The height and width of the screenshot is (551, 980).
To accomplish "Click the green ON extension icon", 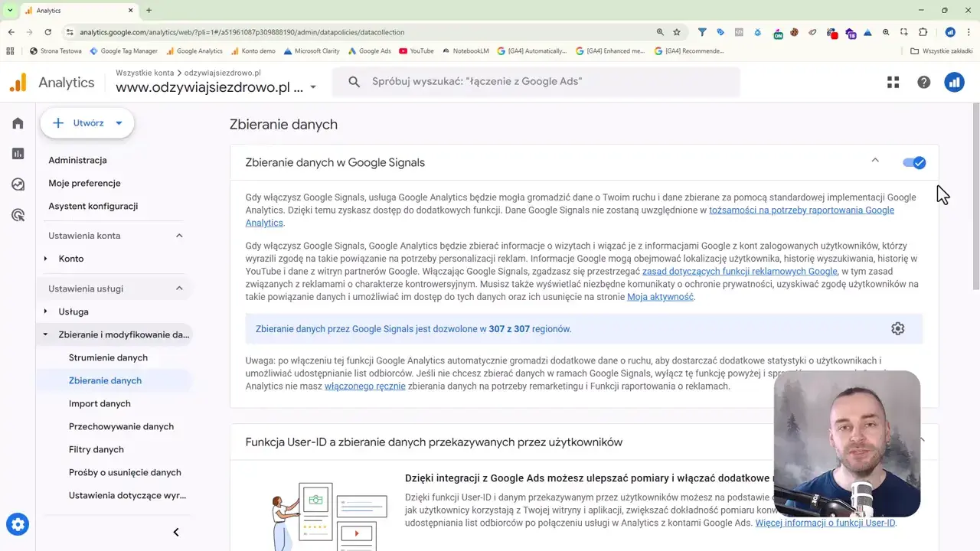I will 778,33.
